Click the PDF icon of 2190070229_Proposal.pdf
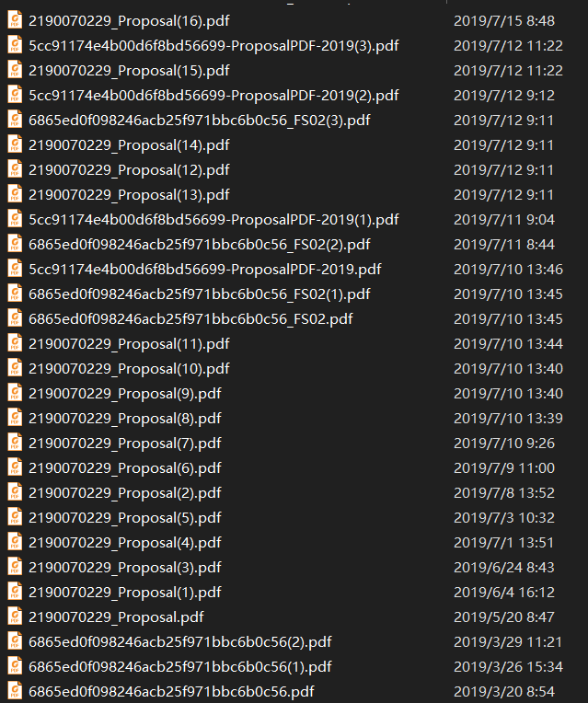The image size is (588, 703). pos(15,617)
